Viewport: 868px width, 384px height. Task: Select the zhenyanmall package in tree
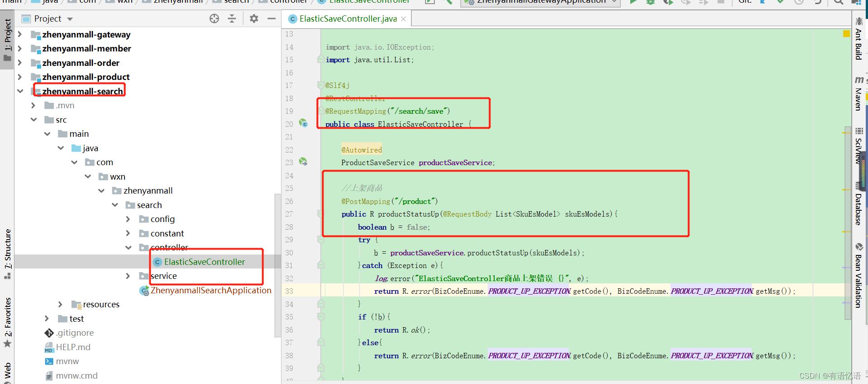pyautogui.click(x=143, y=190)
